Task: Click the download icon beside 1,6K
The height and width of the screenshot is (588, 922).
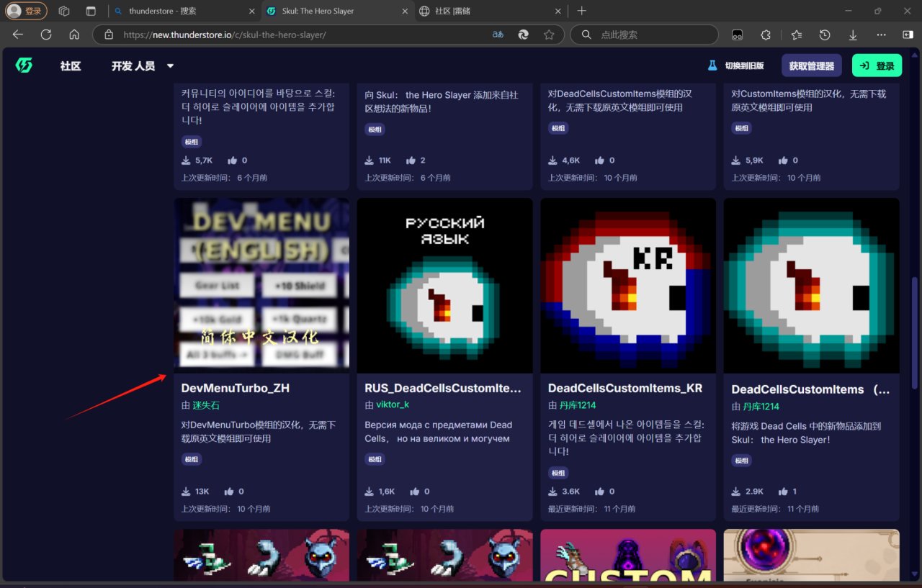Action: click(x=370, y=492)
